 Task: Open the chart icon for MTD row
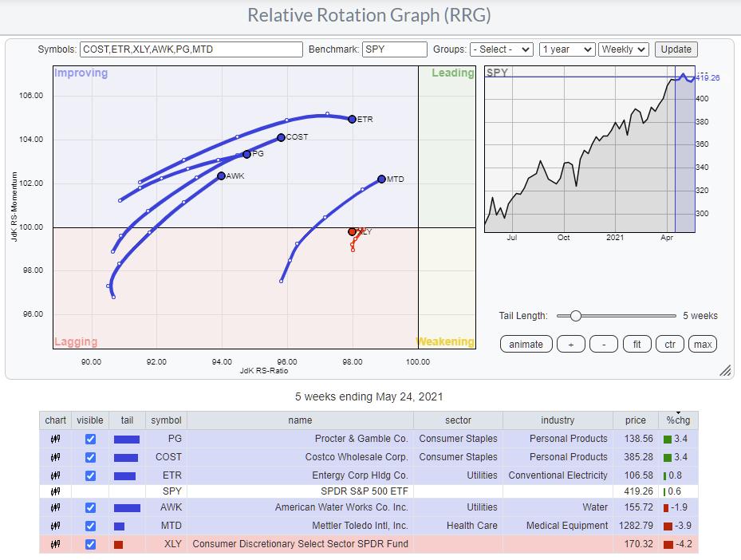(x=56, y=526)
